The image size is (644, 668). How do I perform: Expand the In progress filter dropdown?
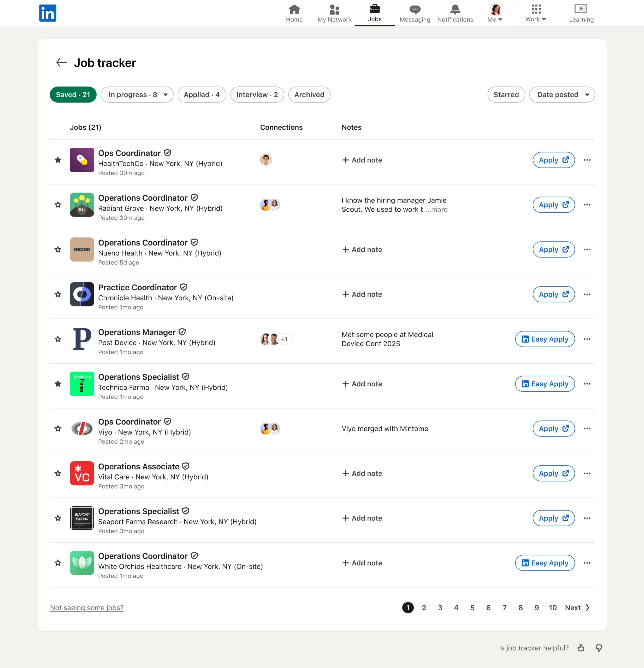point(165,95)
